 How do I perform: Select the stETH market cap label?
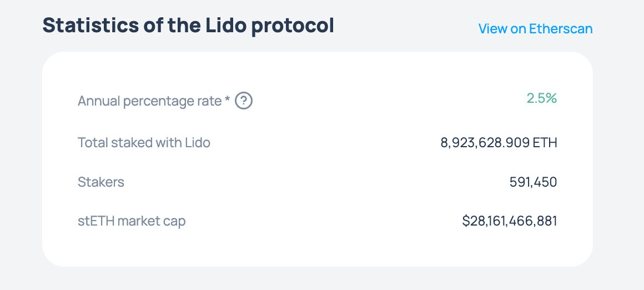(x=132, y=221)
